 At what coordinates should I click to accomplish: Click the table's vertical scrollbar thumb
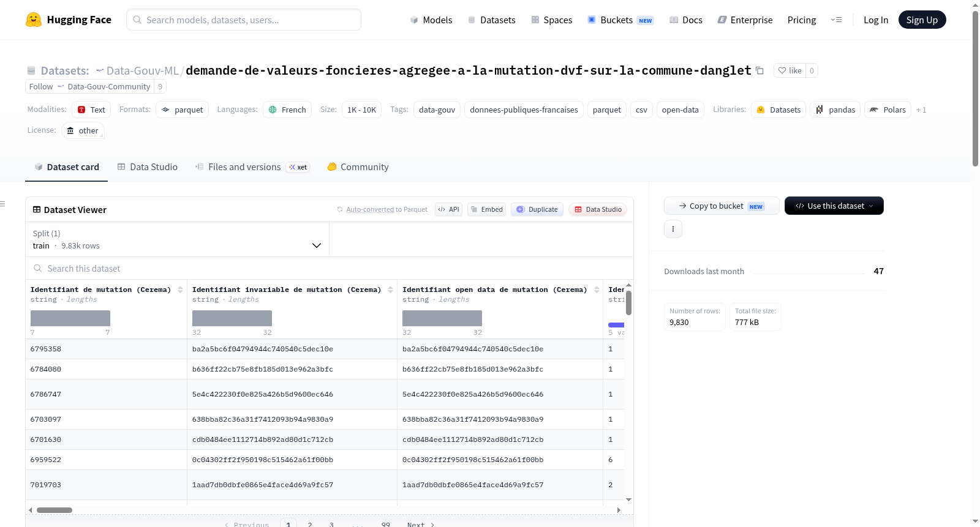click(x=628, y=302)
